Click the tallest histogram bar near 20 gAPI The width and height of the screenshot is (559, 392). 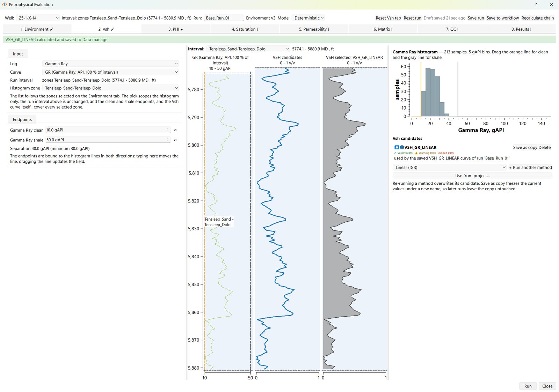click(428, 92)
